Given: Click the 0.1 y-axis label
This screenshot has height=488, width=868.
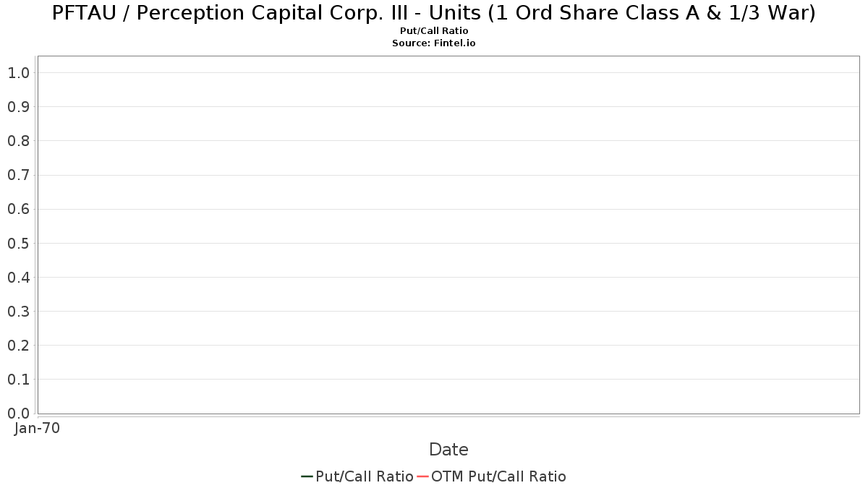Looking at the screenshot, I should [18, 380].
